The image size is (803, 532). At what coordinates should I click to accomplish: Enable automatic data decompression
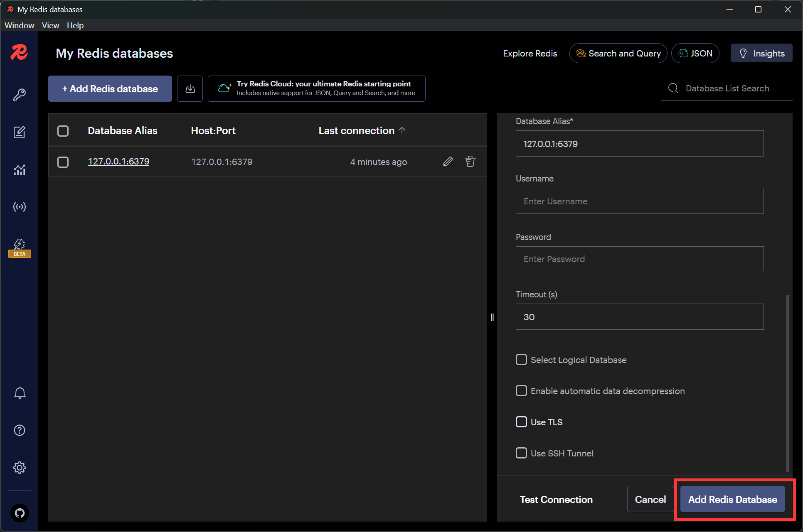click(521, 391)
